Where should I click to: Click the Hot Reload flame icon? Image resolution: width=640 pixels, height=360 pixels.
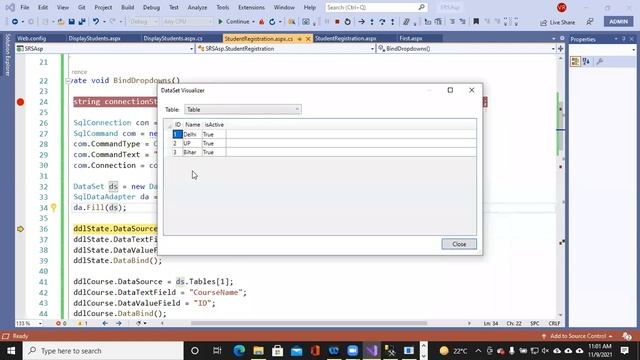point(262,22)
